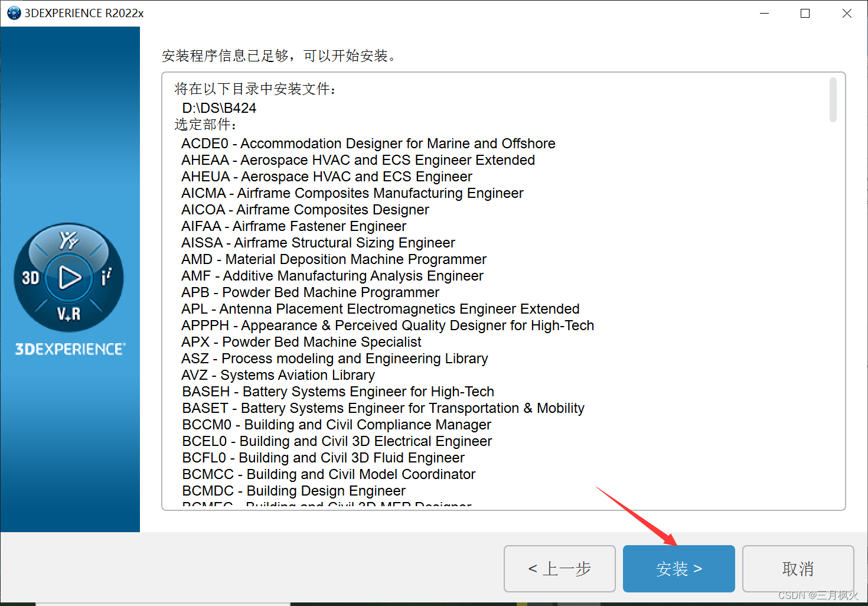Select the APPPH Appearance & Perceived Quality line
The height and width of the screenshot is (606, 868).
tap(388, 325)
